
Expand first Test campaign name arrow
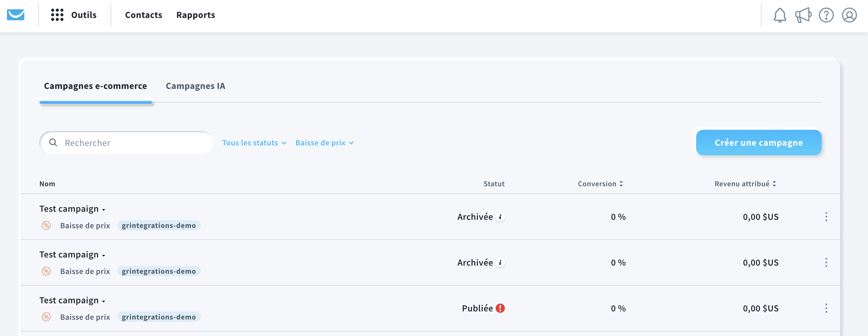point(104,210)
